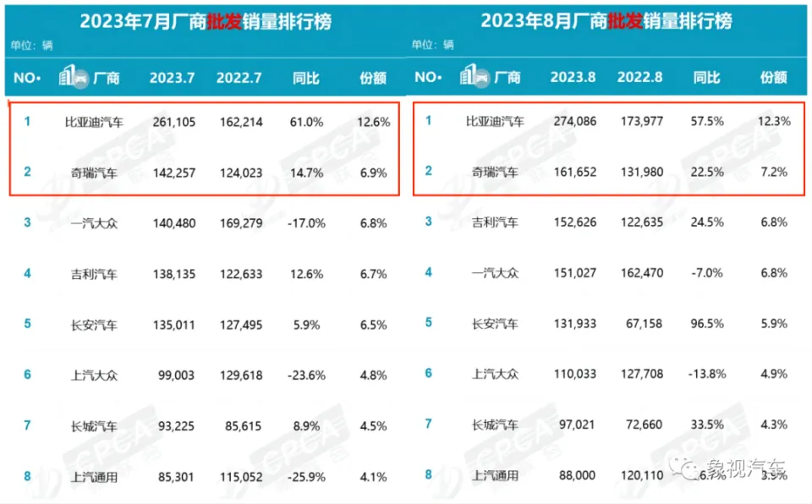812x504 pixels.
Task: Click the growth value '24.5%'
Action: pyautogui.click(x=707, y=222)
